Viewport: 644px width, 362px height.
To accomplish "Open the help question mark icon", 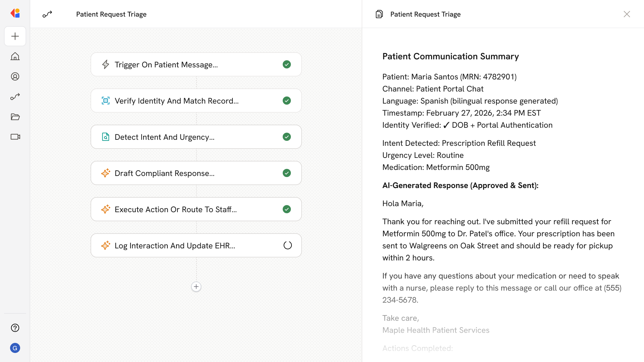I will (15, 328).
